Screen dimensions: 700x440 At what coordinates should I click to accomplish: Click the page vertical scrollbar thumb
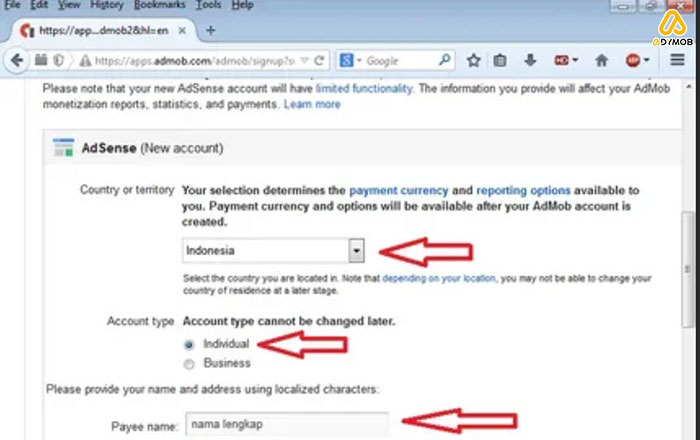pyautogui.click(x=688, y=270)
